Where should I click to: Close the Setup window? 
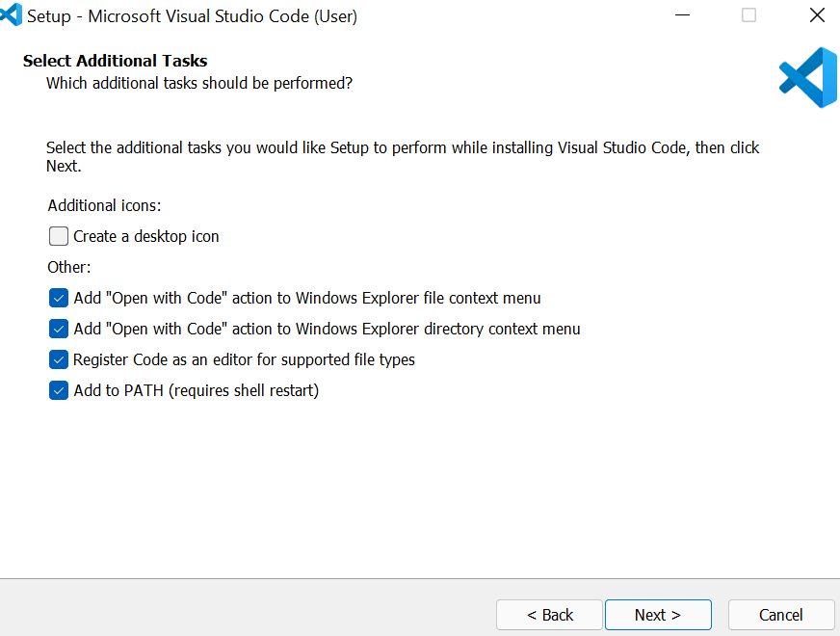pos(817,15)
